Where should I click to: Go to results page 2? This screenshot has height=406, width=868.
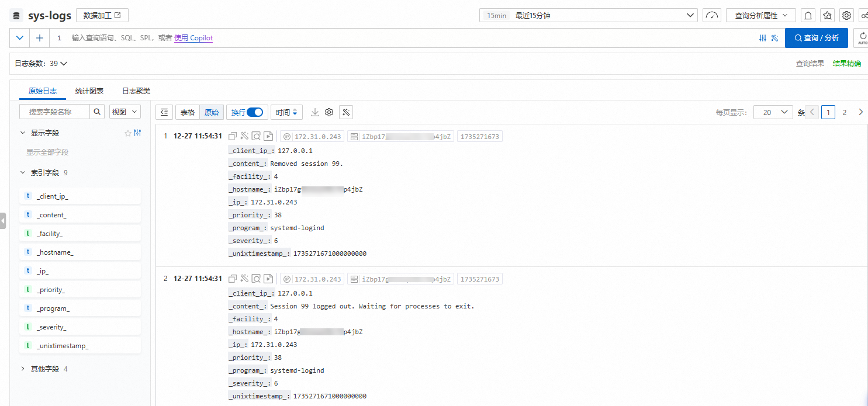point(844,112)
